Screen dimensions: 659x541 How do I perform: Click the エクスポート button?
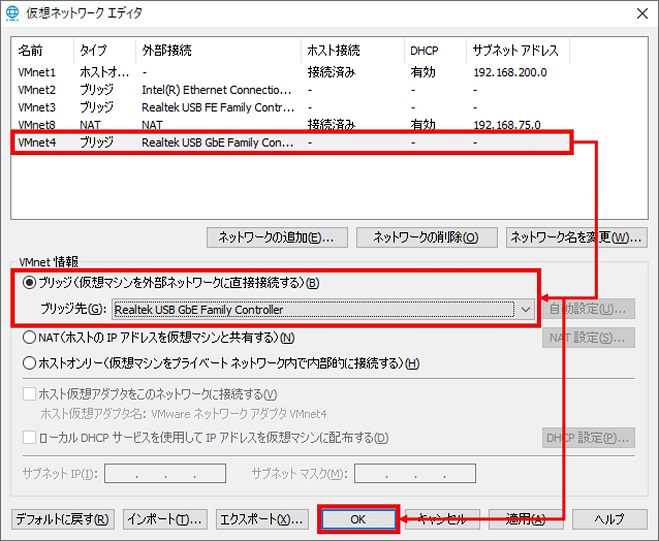(x=262, y=520)
